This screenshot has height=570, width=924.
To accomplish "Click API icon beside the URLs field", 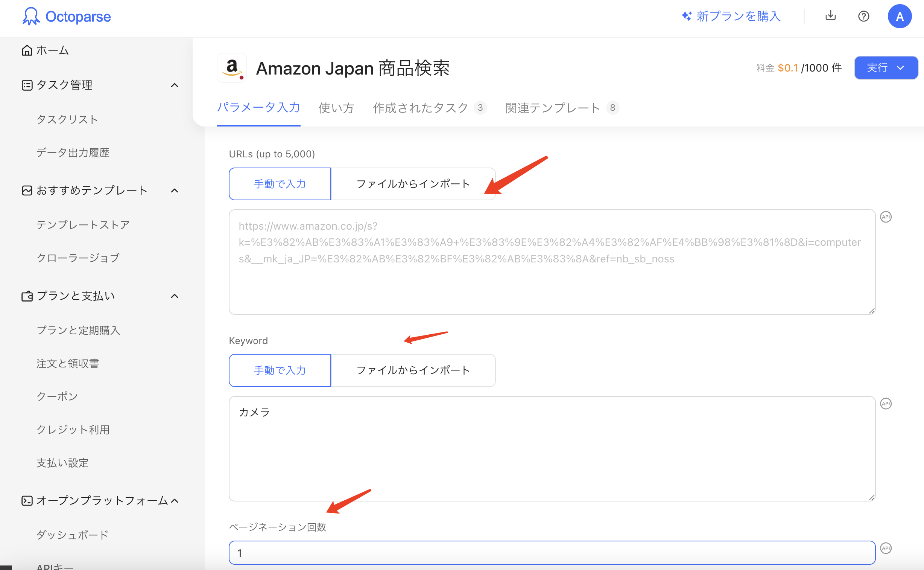I will 886,217.
